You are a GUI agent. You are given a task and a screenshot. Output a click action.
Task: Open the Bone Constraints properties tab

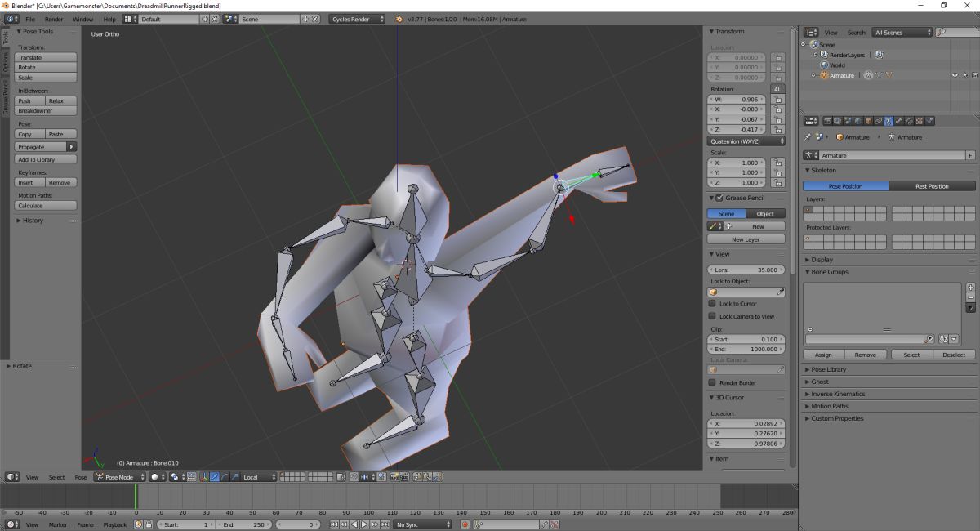click(x=908, y=121)
